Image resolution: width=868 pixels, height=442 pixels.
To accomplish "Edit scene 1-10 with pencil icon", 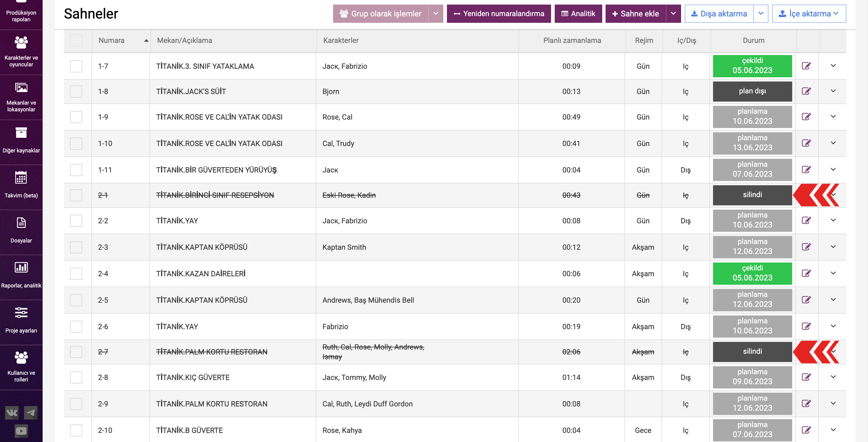I will pyautogui.click(x=806, y=143).
